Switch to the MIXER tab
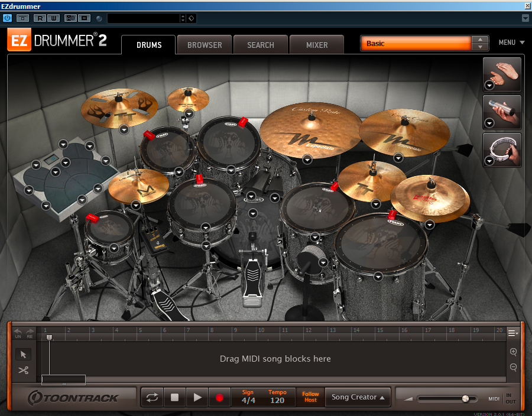The image size is (532, 416). tap(317, 45)
